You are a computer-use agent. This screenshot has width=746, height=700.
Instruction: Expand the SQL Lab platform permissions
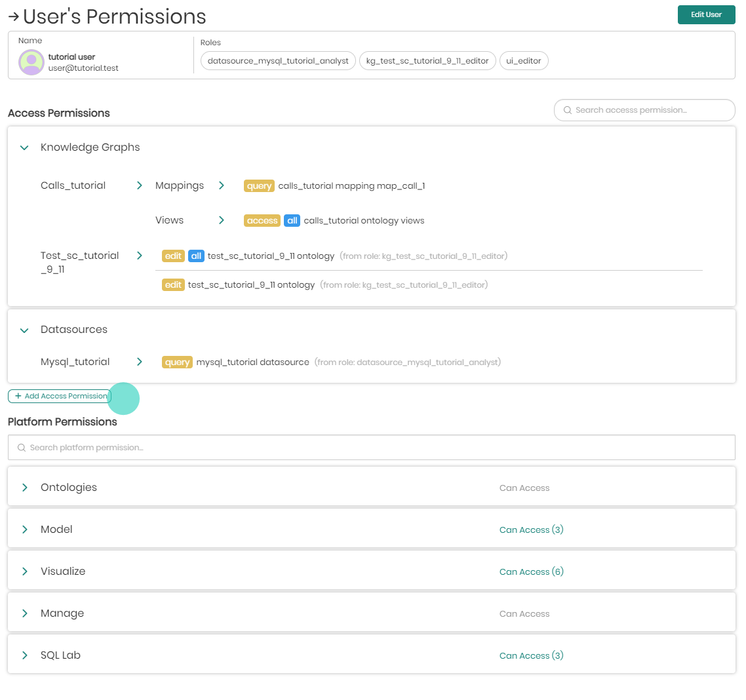click(24, 655)
